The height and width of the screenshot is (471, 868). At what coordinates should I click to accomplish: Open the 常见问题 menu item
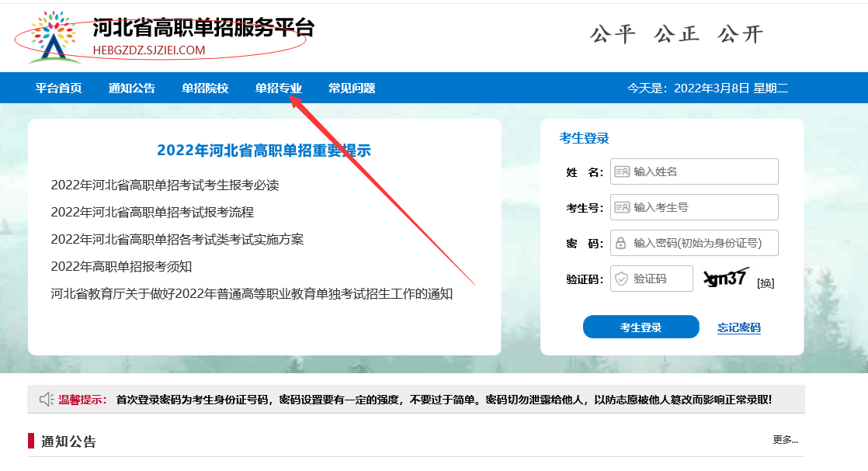coord(352,88)
